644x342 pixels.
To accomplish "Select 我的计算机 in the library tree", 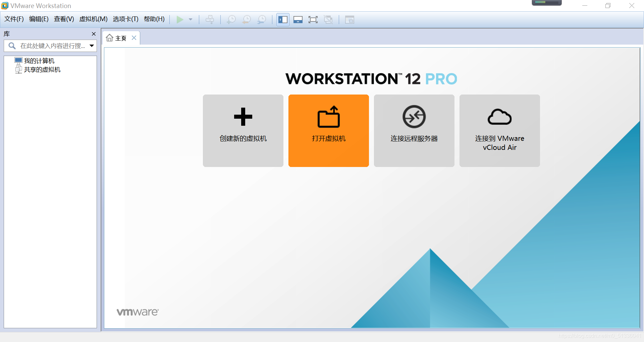I will [35, 61].
